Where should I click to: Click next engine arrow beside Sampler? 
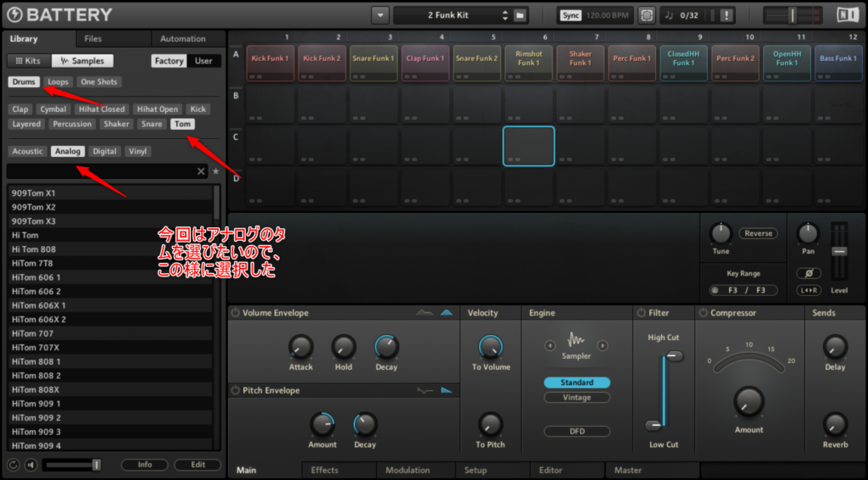[603, 345]
